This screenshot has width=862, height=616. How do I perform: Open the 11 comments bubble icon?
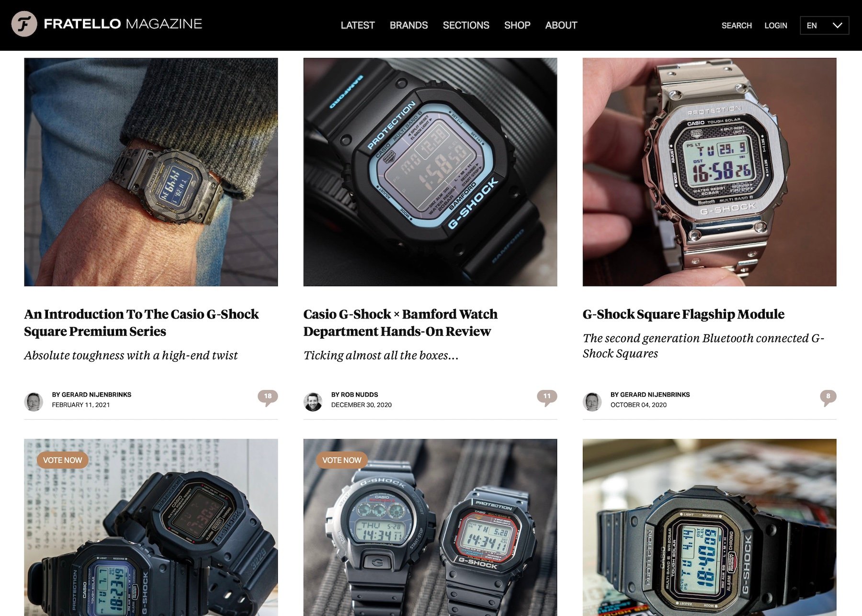pos(547,398)
